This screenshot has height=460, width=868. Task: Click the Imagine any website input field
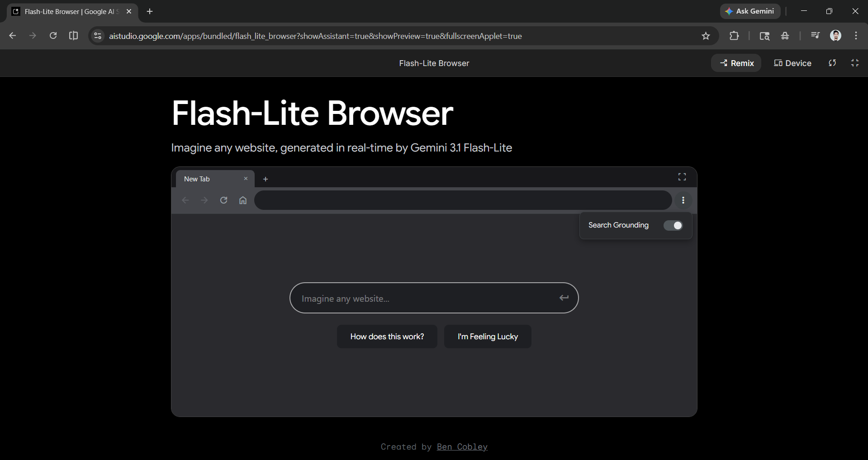433,298
